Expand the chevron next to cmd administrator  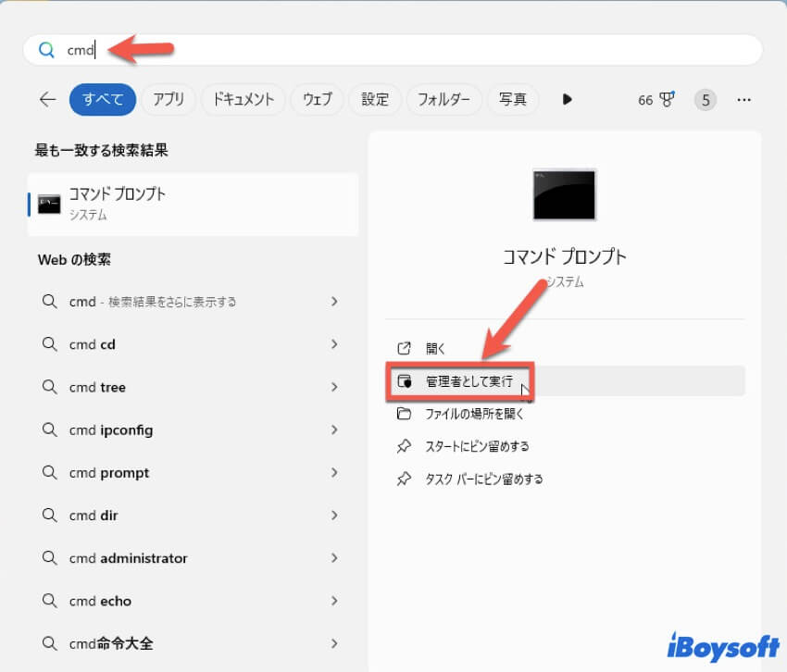click(x=334, y=558)
